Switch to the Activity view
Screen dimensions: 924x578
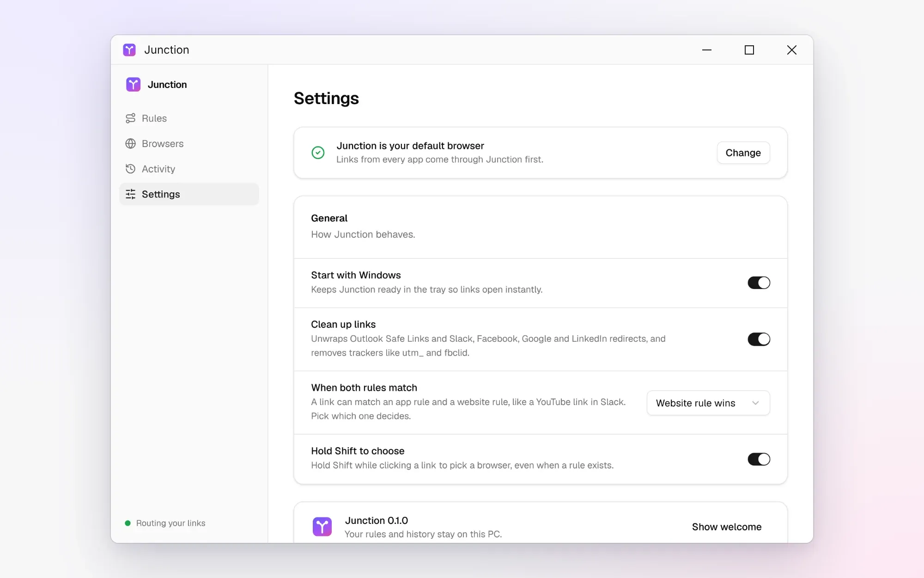[x=189, y=169]
